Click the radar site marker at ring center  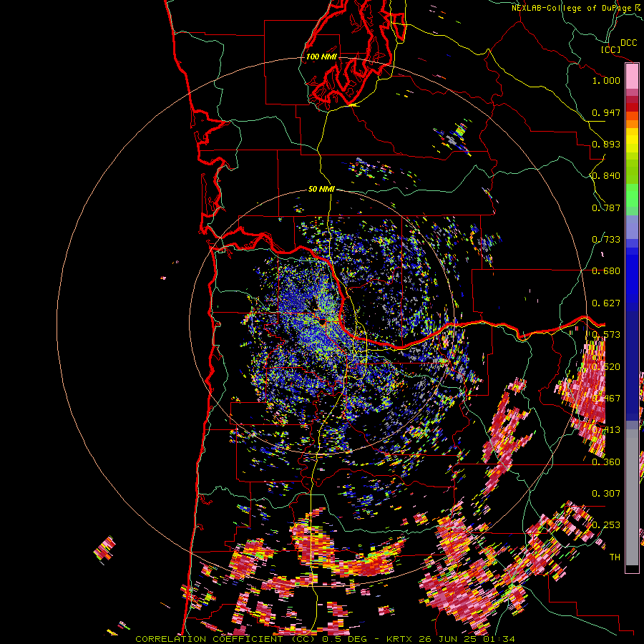323,323
